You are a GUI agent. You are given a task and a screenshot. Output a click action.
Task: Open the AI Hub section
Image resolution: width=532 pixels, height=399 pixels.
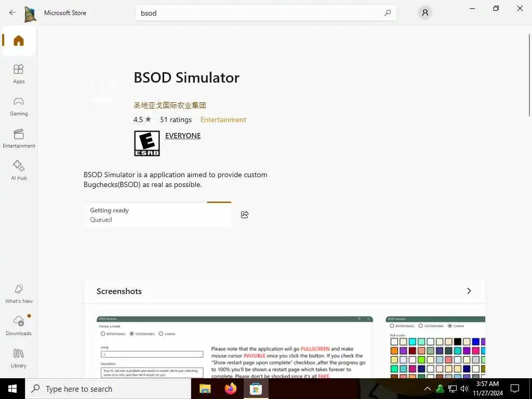[19, 170]
